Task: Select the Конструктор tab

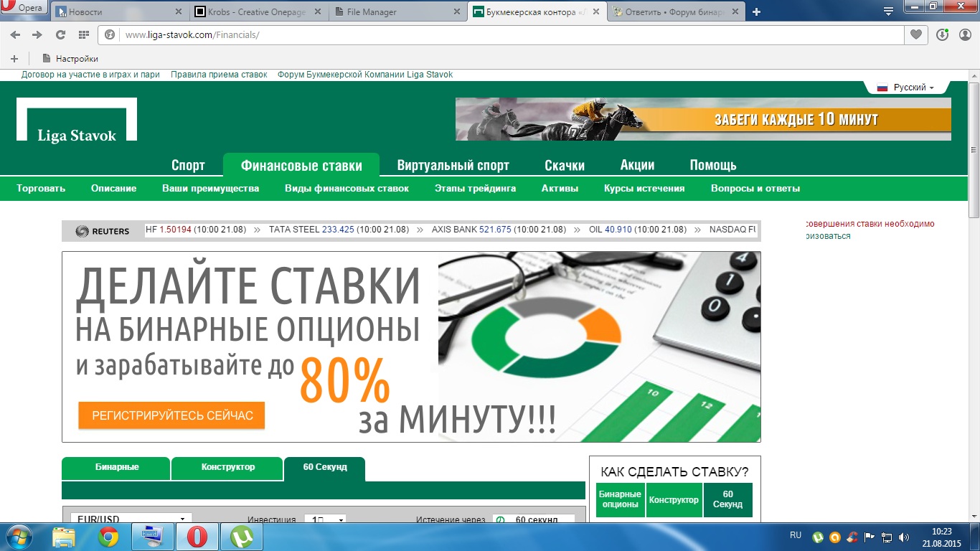Action: 227,467
